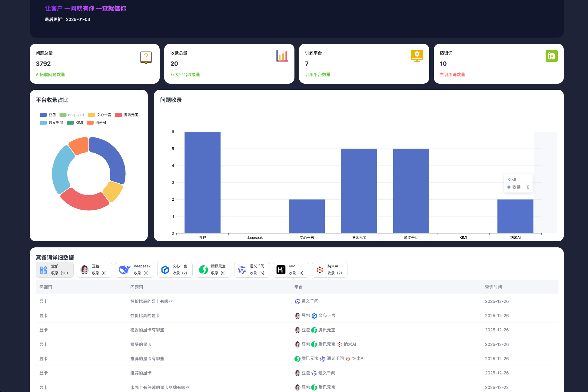
Task: Filter by 通义千问 收录 (5) tab
Action: pos(252,270)
